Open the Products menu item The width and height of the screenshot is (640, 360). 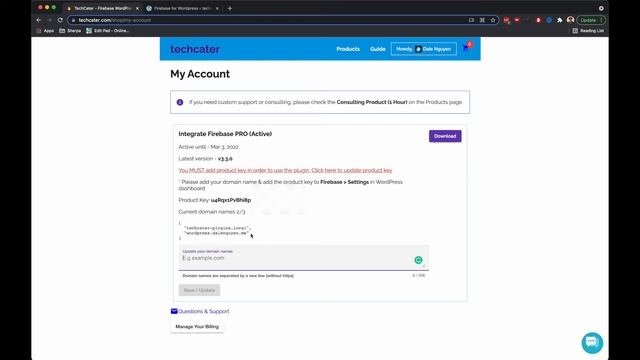348,49
